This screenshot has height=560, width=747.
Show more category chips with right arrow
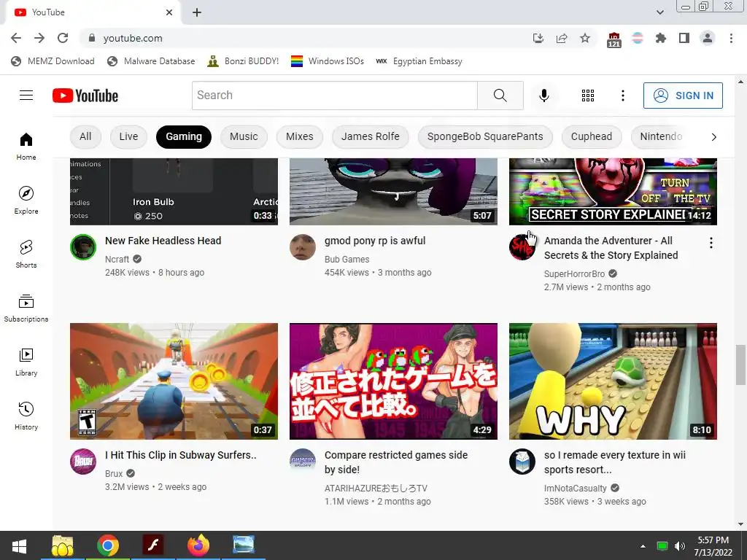click(x=713, y=137)
